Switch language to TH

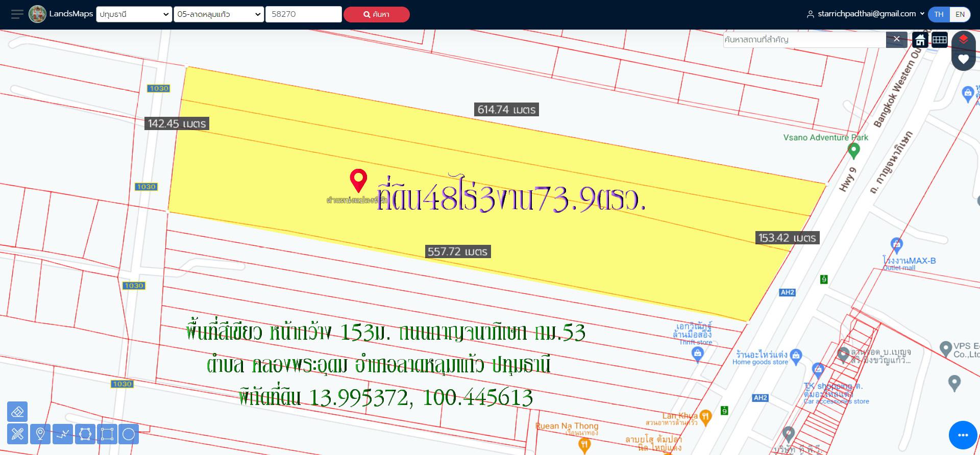click(x=939, y=14)
